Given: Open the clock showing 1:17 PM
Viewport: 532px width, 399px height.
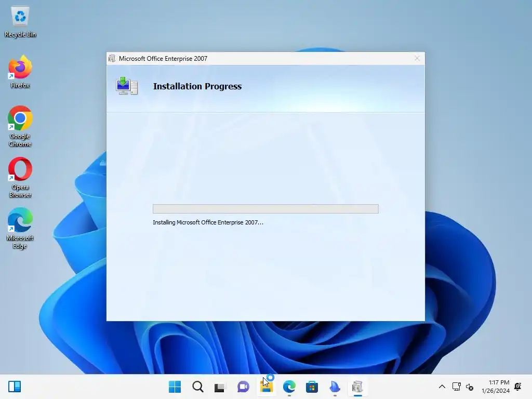Looking at the screenshot, I should 495,387.
